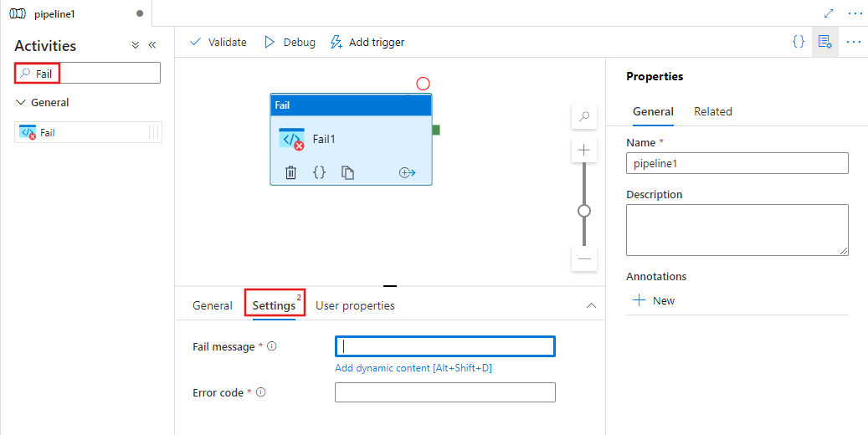Click Validate in the toolbar
This screenshot has width=868, height=435.
coord(218,42)
